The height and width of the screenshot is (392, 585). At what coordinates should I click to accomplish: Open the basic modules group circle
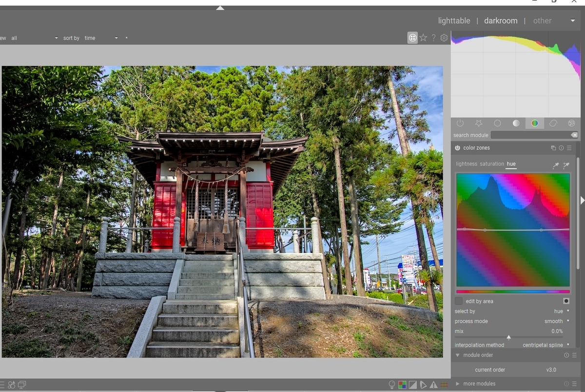[x=497, y=123]
